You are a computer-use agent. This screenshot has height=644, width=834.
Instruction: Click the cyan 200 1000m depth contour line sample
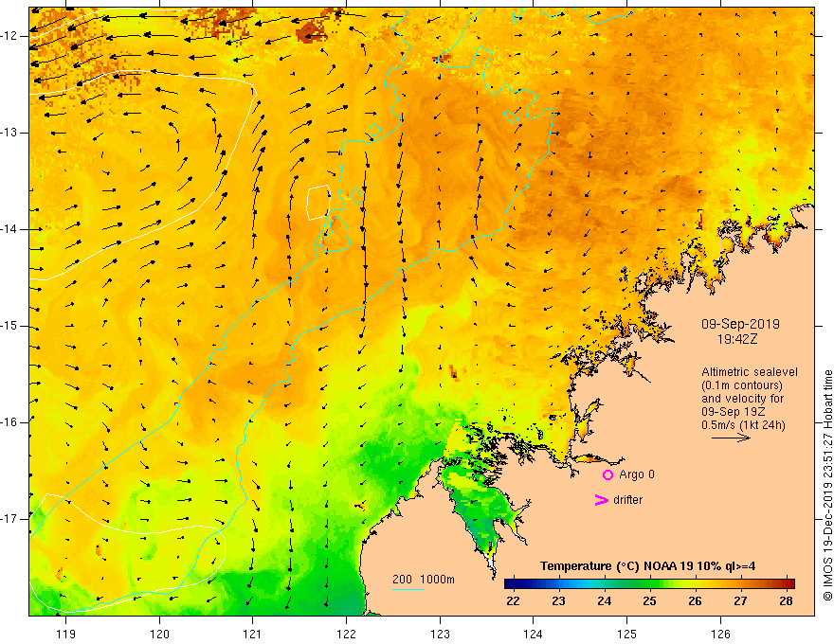pyautogui.click(x=408, y=589)
